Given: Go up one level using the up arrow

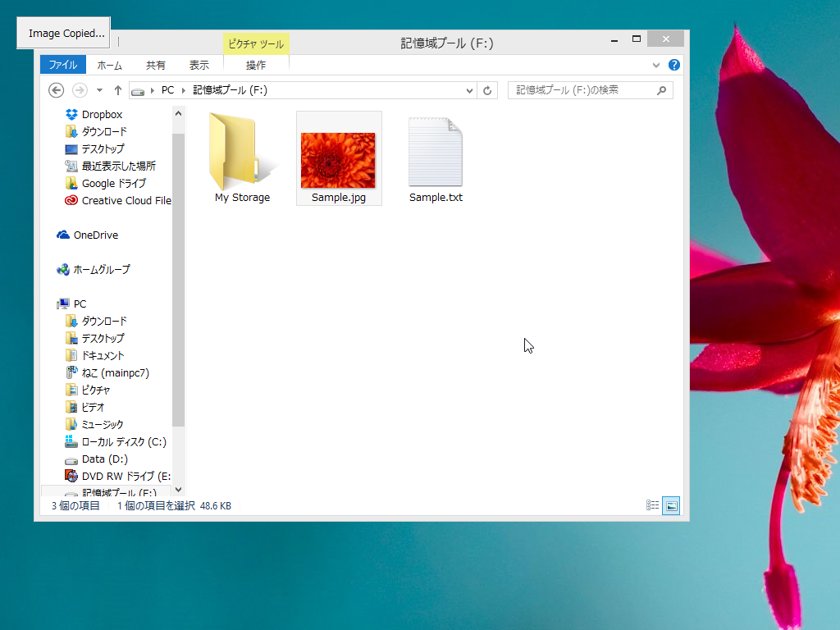Looking at the screenshot, I should (x=117, y=90).
